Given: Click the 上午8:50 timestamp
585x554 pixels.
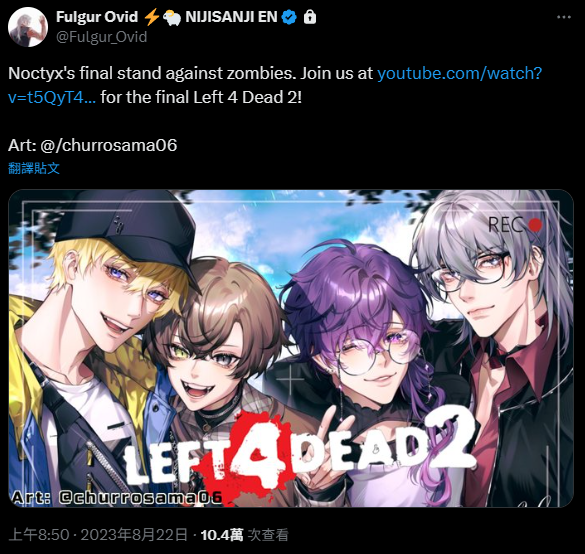Looking at the screenshot, I should click(39, 535).
